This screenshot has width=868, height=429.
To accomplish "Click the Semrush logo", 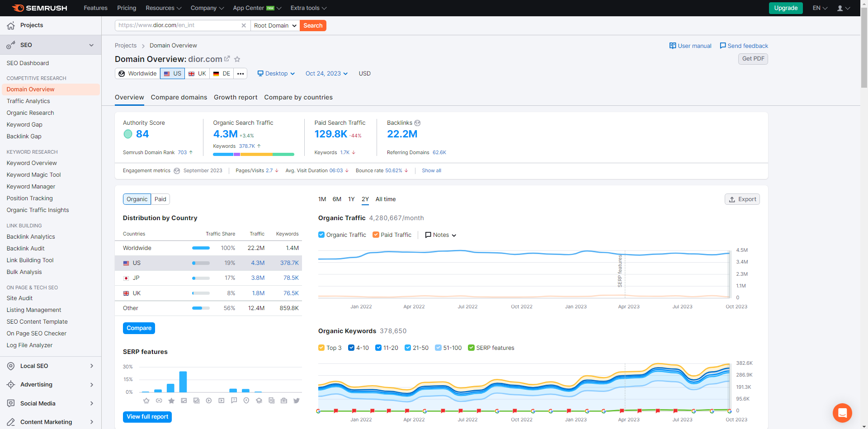I will coord(39,8).
